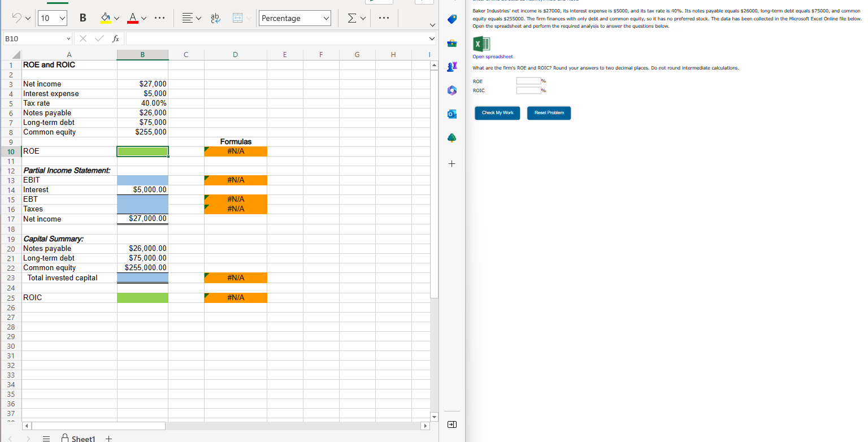Click the red font color swatch
Viewport: 868px width, 442px height.
pos(134,18)
